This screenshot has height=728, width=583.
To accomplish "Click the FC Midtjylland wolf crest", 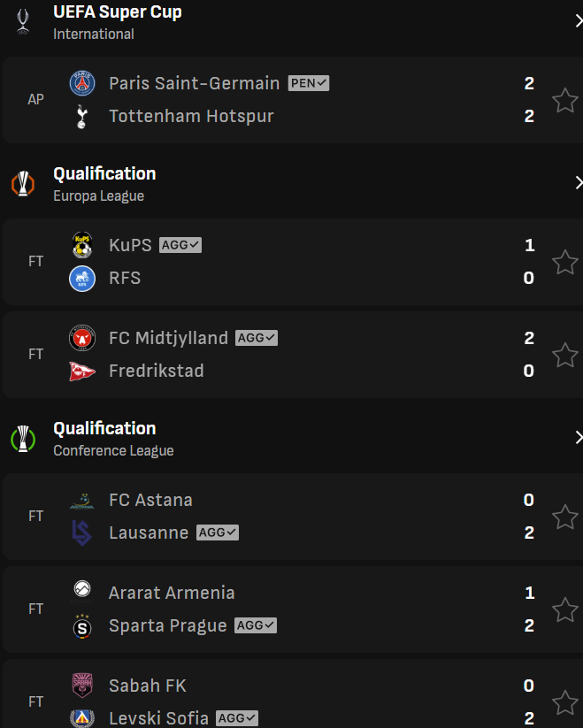I will click(82, 338).
